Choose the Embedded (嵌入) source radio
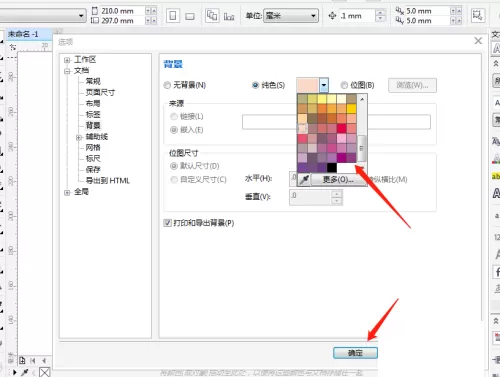The height and width of the screenshot is (377, 500). pos(174,130)
